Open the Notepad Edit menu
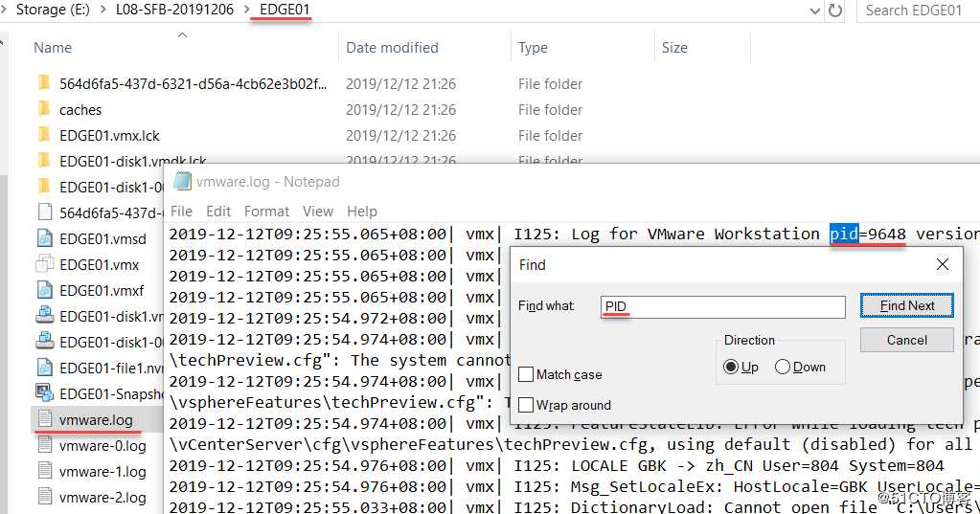Image resolution: width=980 pixels, height=514 pixels. (x=218, y=212)
